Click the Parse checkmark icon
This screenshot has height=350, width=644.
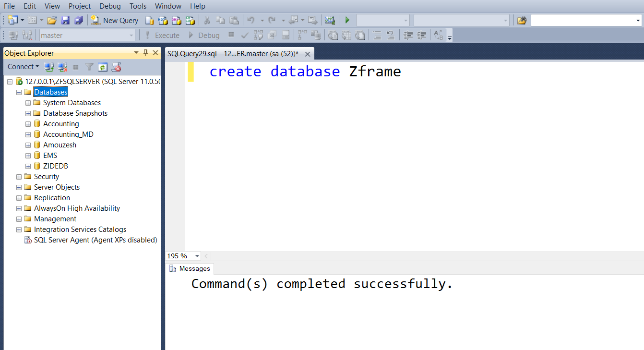click(x=245, y=35)
